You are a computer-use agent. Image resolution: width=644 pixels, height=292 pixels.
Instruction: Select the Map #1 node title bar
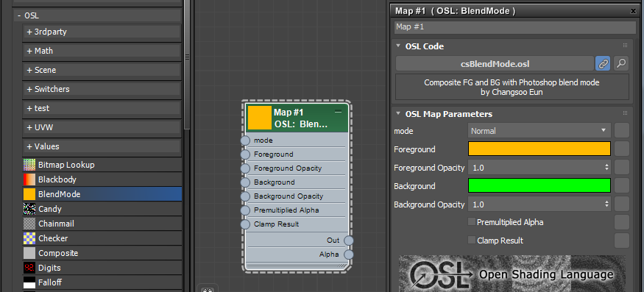pyautogui.click(x=297, y=118)
